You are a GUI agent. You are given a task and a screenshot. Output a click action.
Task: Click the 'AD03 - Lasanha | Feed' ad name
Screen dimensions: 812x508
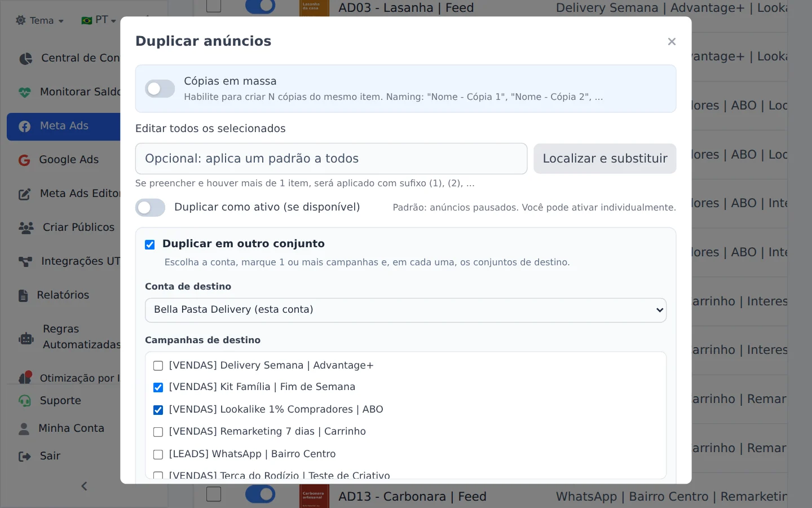[406, 8]
